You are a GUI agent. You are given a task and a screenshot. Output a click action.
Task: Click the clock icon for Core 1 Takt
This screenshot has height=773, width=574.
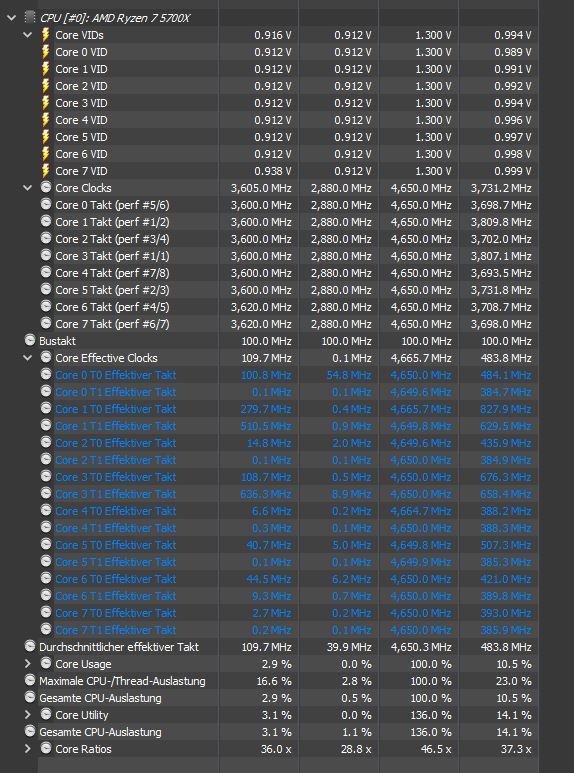pos(46,221)
